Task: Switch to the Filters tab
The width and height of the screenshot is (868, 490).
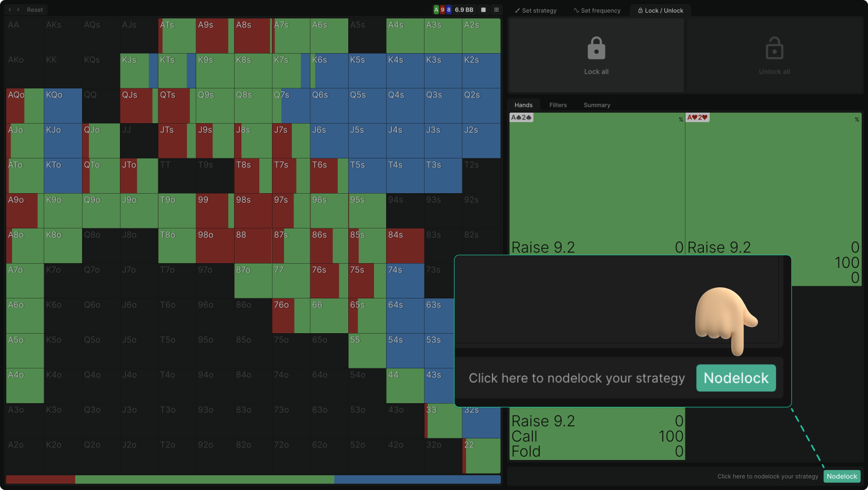Action: (x=558, y=105)
